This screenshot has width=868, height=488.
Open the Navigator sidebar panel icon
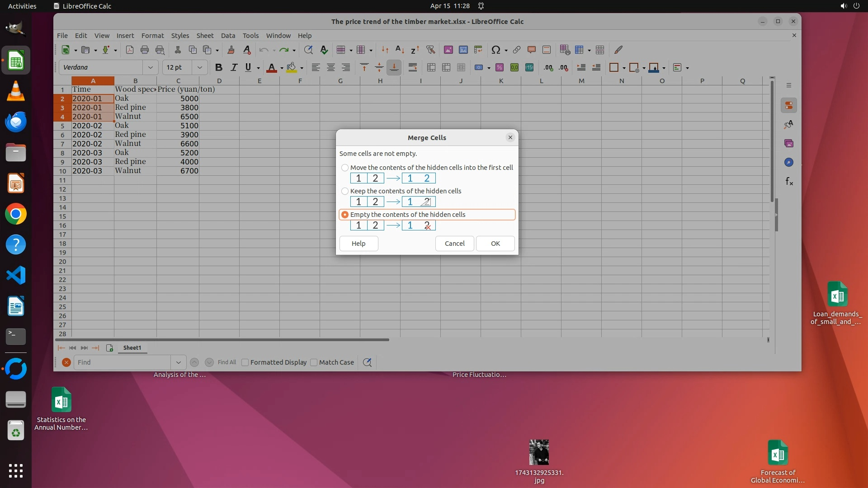tap(789, 163)
